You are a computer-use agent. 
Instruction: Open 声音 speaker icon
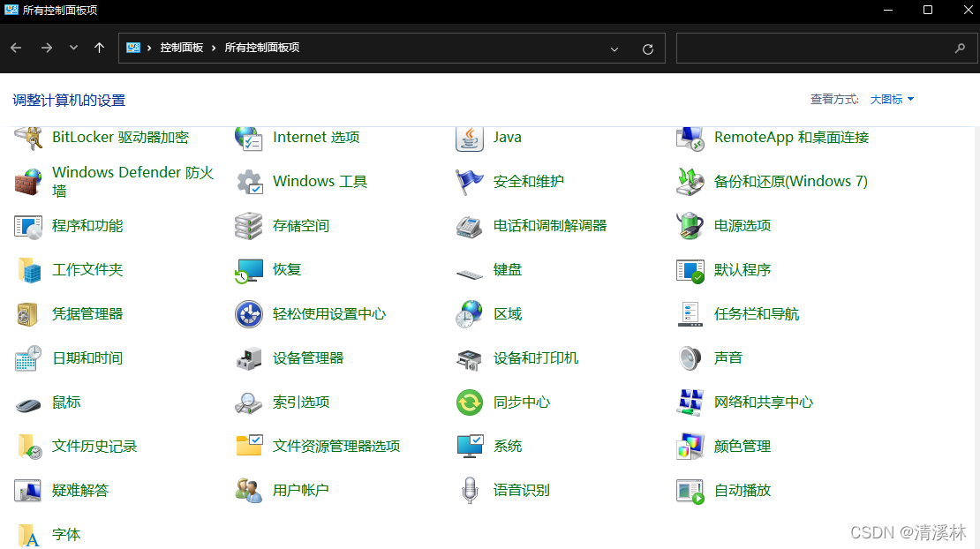coord(690,358)
